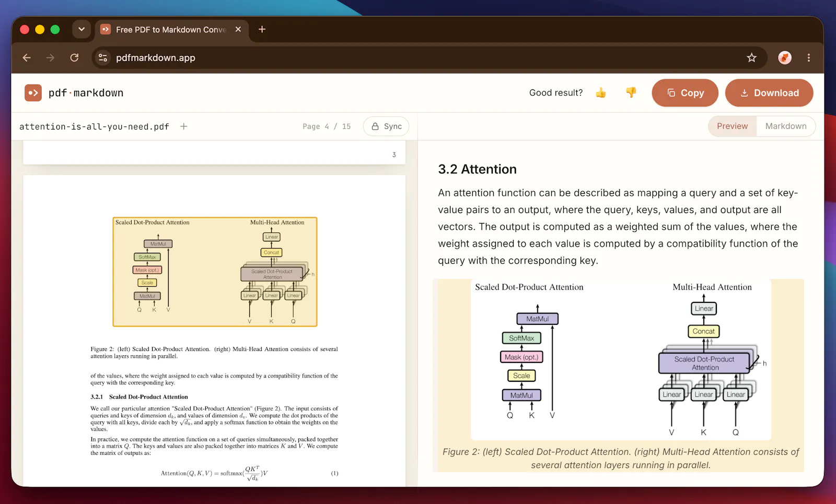Open a new browser tab

click(x=262, y=29)
